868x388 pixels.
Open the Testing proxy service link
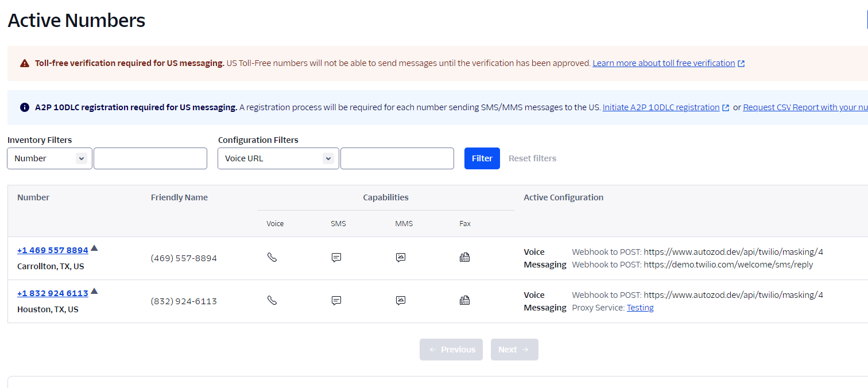pyautogui.click(x=640, y=308)
